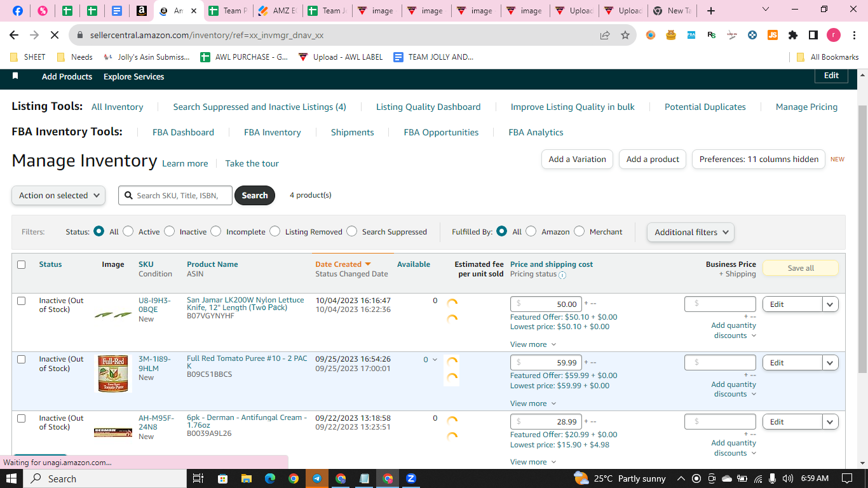Open Edit dropdown arrow for Derman Cream row
868x488 pixels.
pos(831,422)
